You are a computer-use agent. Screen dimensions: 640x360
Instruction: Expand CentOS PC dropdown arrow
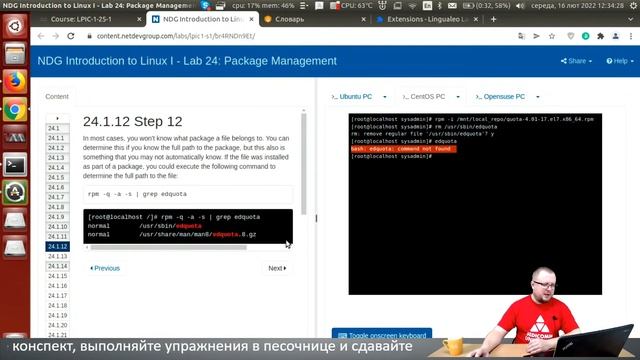[x=458, y=97]
